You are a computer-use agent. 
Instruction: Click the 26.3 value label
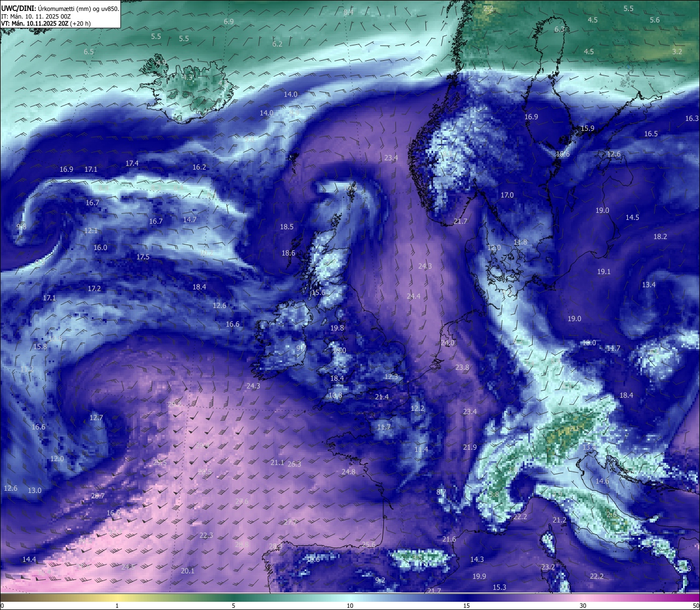(x=294, y=464)
